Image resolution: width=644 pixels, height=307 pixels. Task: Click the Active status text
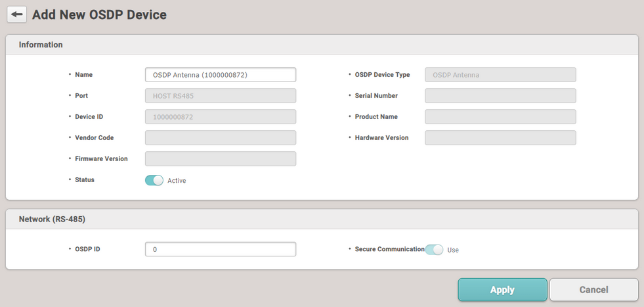pyautogui.click(x=177, y=181)
